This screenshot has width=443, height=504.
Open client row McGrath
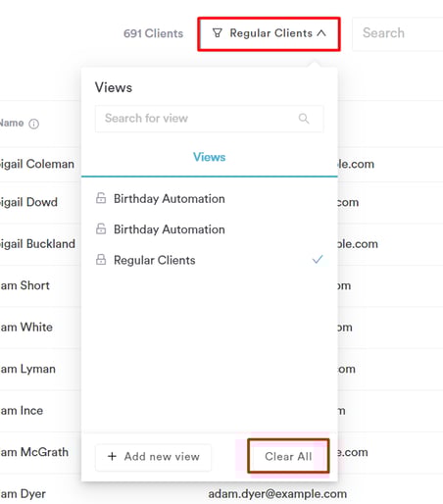(34, 452)
